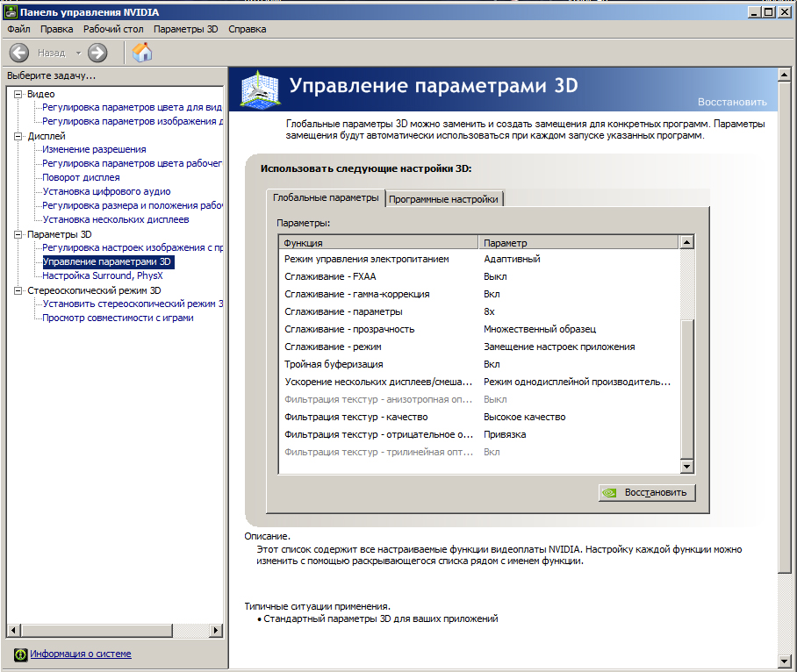Open Изменение разрешения task
This screenshot has height=672, width=797.
94,149
